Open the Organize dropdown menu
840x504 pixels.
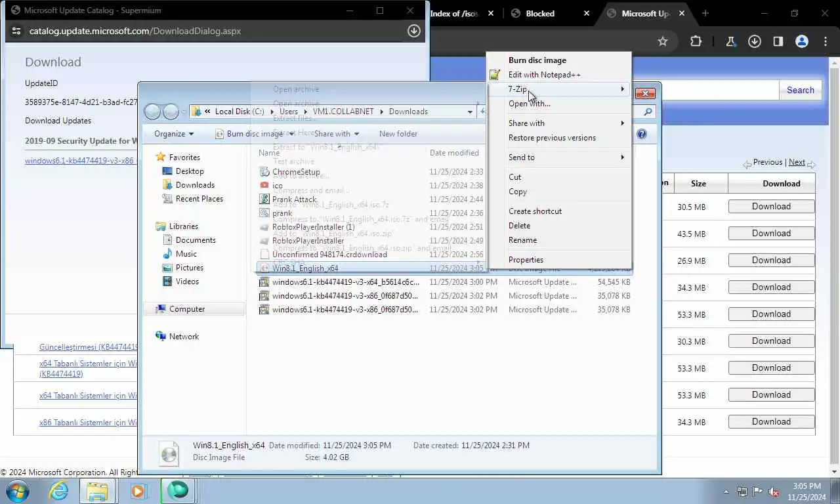(x=174, y=134)
